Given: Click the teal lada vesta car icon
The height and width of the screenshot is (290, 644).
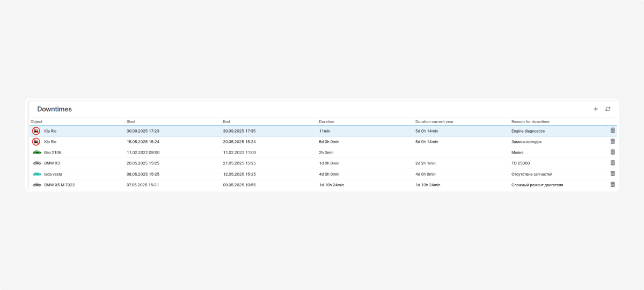Looking at the screenshot, I should [x=36, y=174].
